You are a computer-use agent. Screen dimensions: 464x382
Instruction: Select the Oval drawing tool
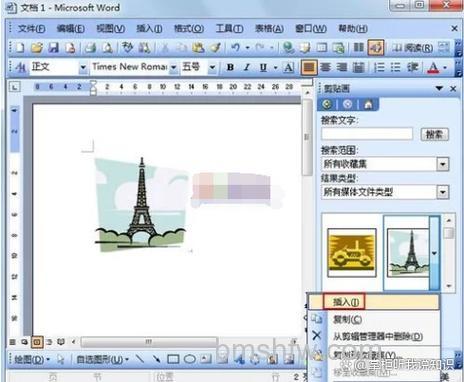(190, 359)
